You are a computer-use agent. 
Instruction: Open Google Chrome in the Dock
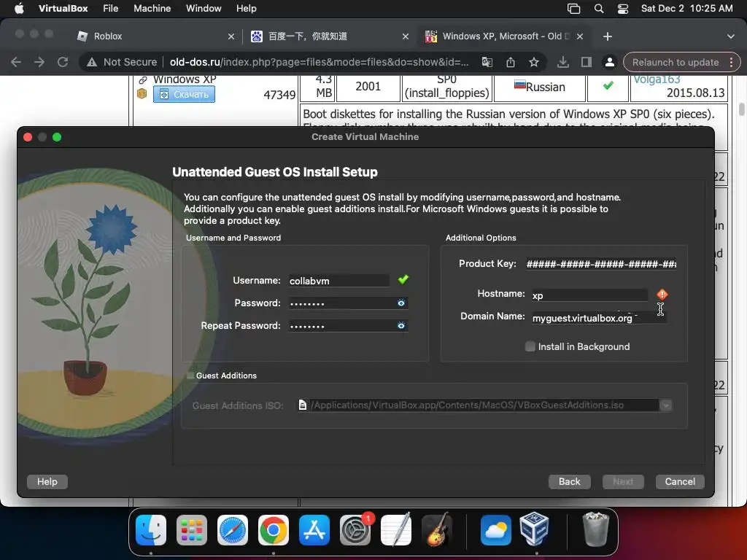(274, 530)
